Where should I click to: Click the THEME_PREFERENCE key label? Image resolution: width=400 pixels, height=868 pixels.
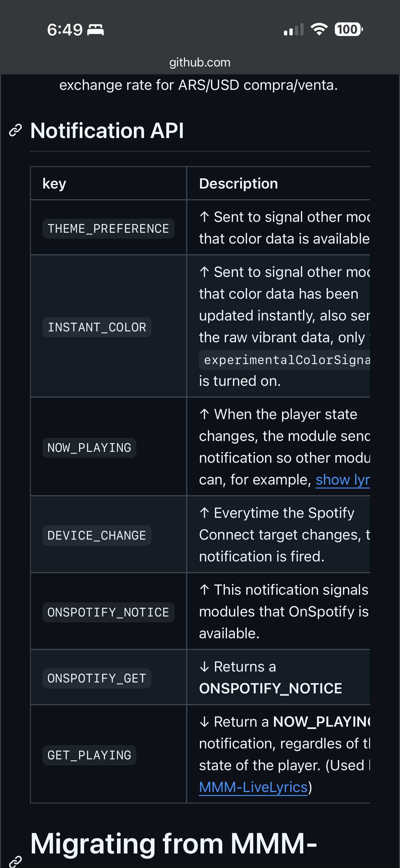(108, 229)
